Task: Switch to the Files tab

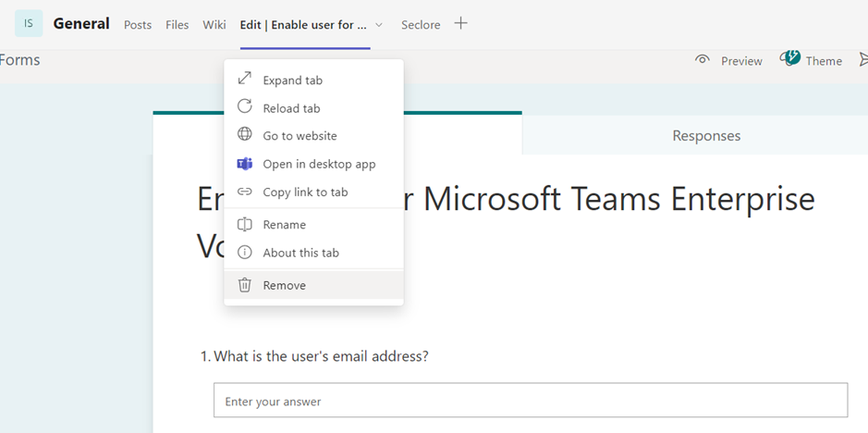Action: (x=177, y=25)
